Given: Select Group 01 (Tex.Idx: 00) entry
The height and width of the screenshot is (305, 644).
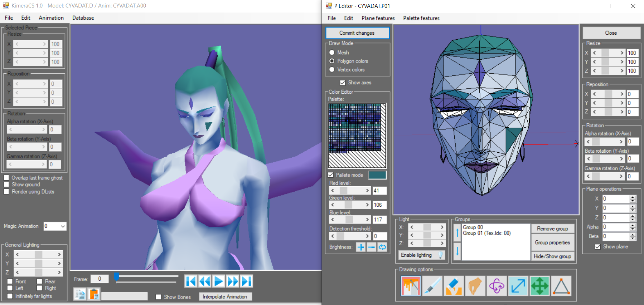Looking at the screenshot, I should pyautogui.click(x=487, y=233).
